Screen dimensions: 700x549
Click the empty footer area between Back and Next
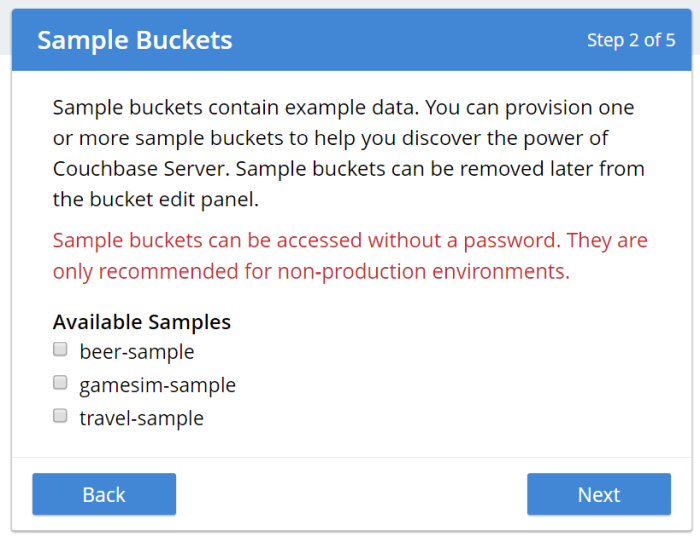351,494
